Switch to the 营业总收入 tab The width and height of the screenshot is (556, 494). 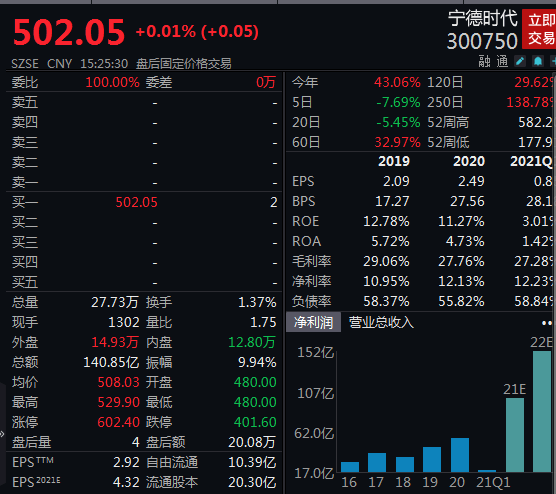[381, 322]
